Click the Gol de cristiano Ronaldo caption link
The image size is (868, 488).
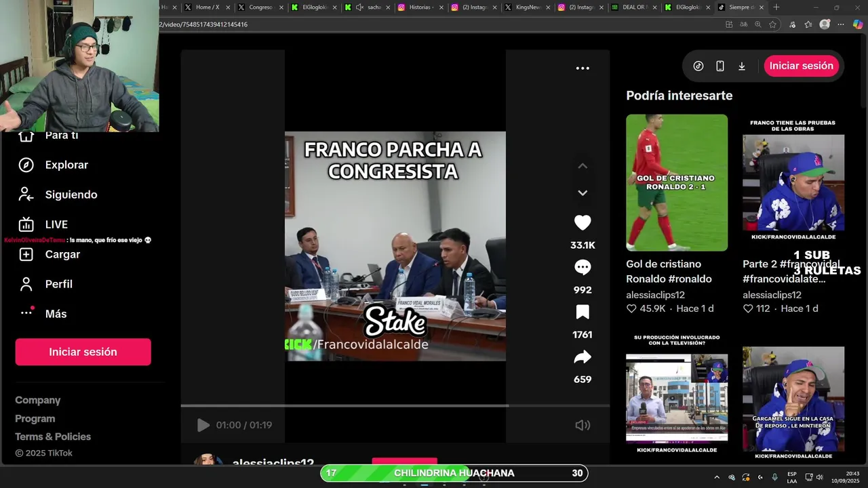pos(669,271)
